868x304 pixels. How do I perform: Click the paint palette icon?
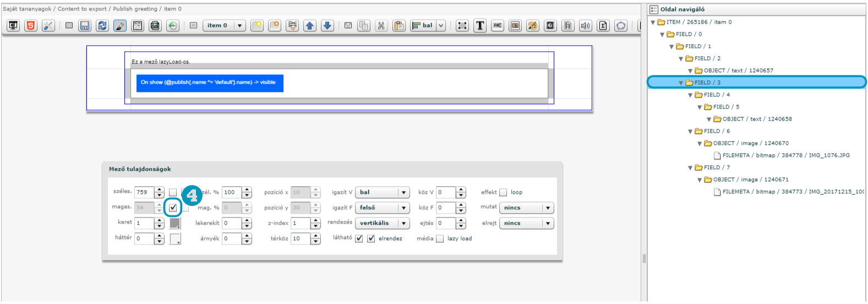(532, 25)
